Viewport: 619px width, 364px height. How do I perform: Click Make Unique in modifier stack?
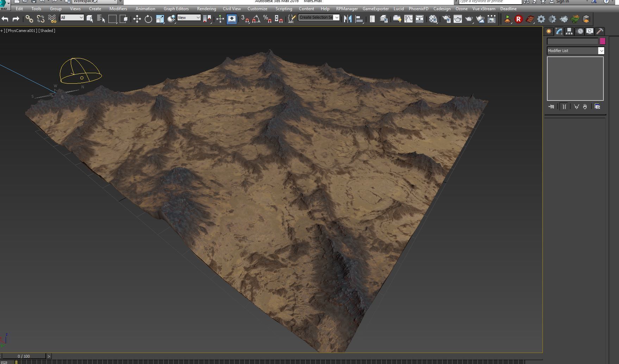576,107
